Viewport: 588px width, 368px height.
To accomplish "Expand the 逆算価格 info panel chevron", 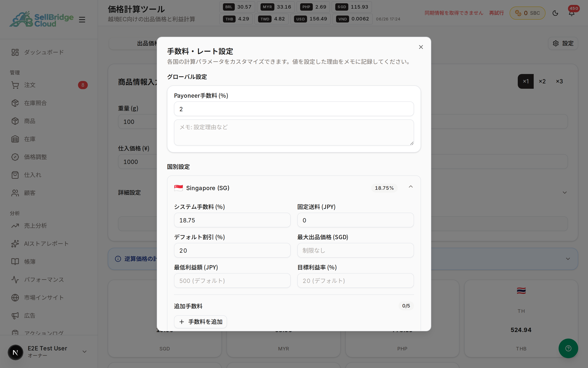I will pos(568,259).
